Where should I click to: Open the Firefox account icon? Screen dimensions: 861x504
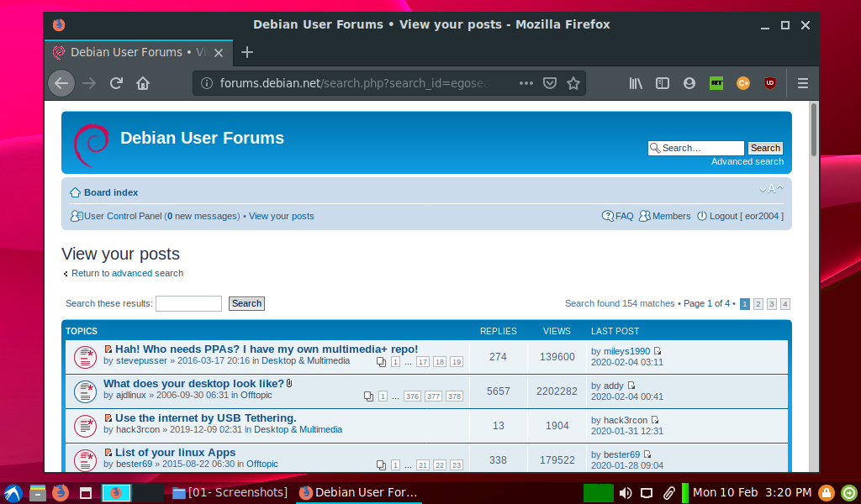(x=689, y=83)
